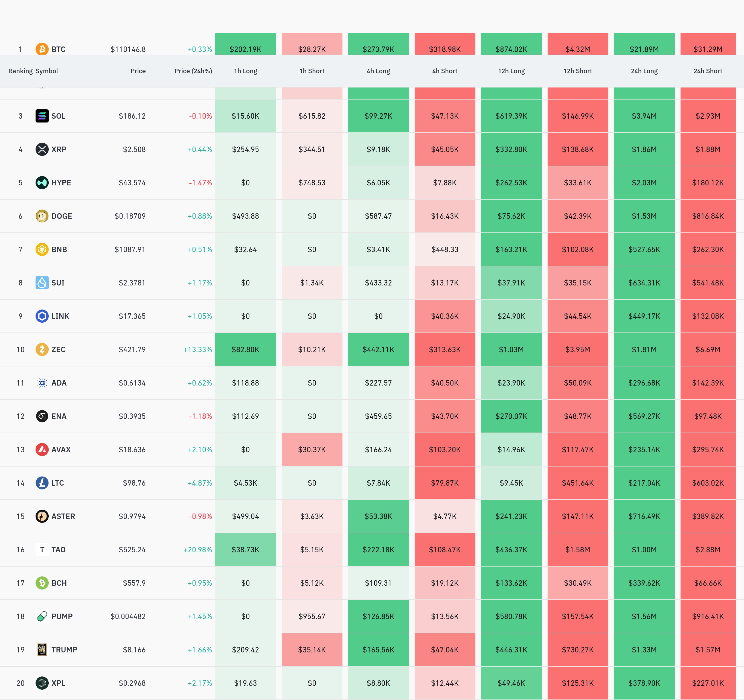Sort by Price (24h%) column header
This screenshot has height=700, width=744.
(x=193, y=71)
